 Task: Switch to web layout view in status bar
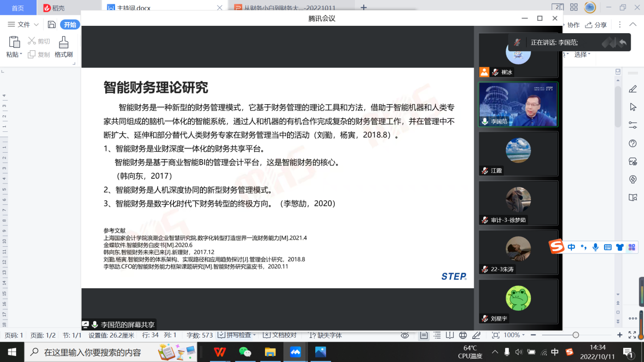click(x=463, y=335)
